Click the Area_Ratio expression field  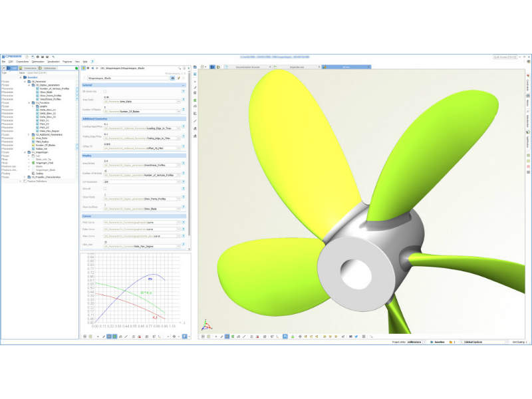pos(140,102)
